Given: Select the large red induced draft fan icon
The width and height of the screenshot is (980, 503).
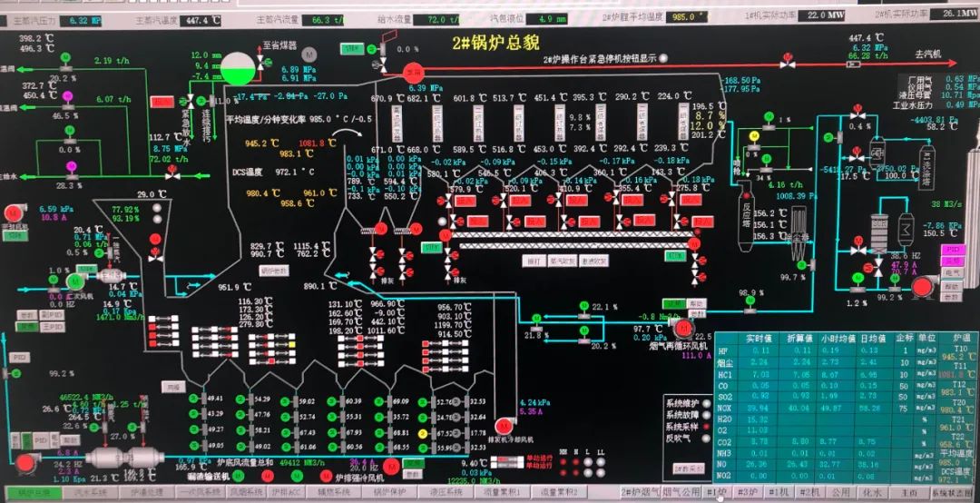Looking at the screenshot, I should pyautogui.click(x=922, y=287).
